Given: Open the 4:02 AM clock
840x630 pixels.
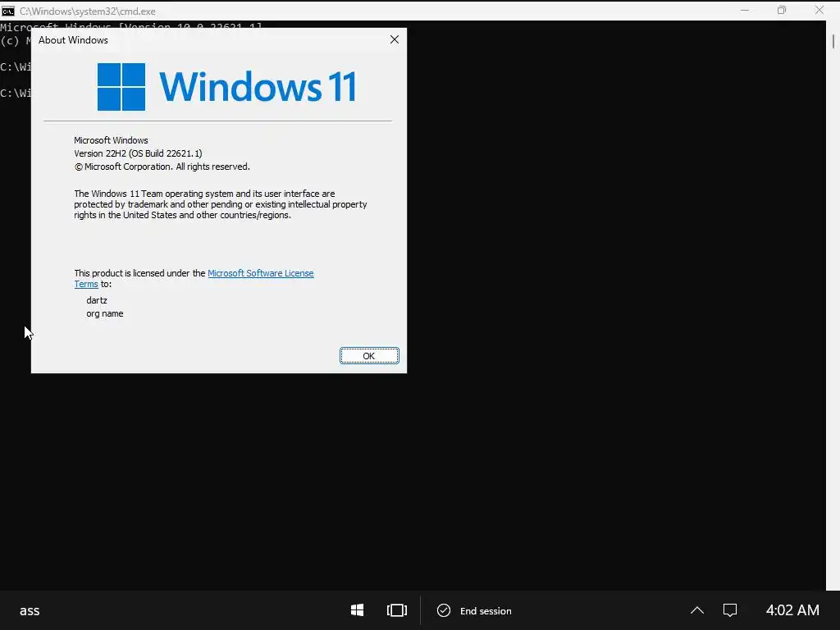Looking at the screenshot, I should tap(792, 610).
